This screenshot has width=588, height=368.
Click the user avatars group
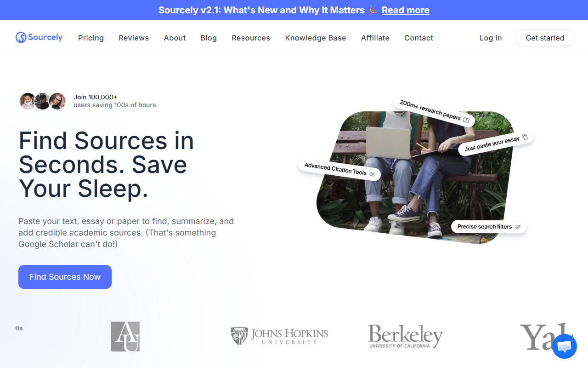point(43,101)
